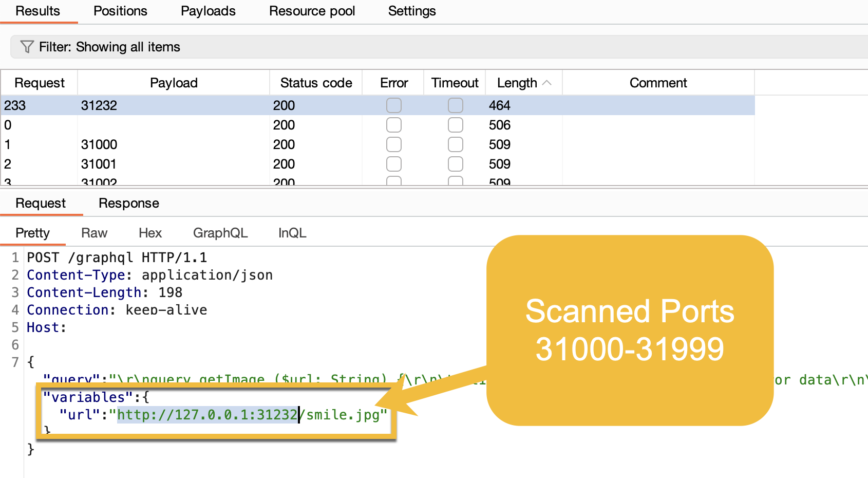Viewport: 868px width, 478px height.
Task: Open the Resource pool tab
Action: [312, 11]
